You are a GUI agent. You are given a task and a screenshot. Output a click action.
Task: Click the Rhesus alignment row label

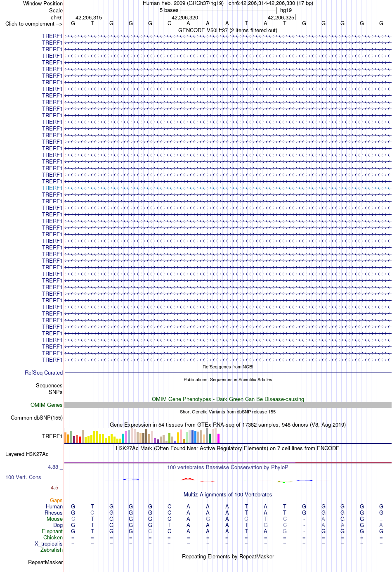[x=54, y=513]
